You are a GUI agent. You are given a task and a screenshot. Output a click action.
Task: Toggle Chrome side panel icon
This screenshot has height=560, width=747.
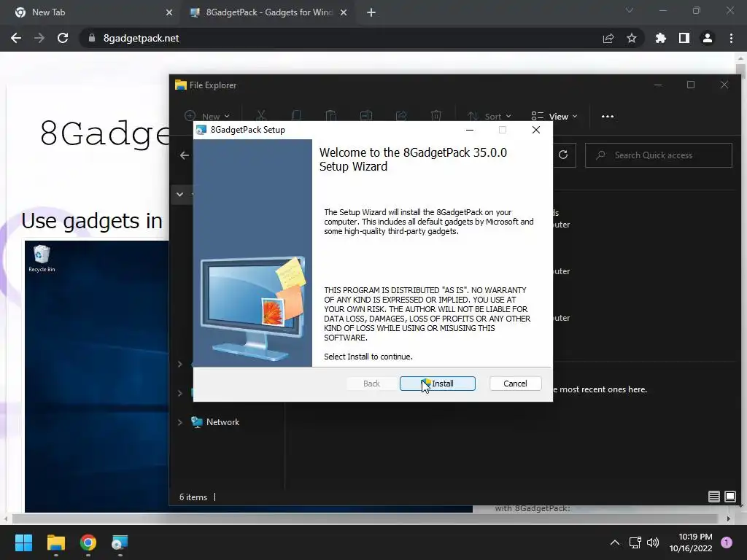tap(684, 38)
